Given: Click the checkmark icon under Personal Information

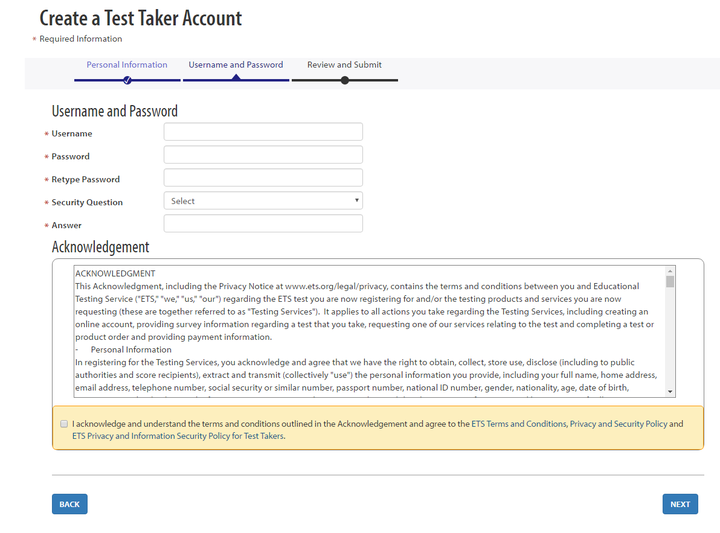Looking at the screenshot, I should click(x=127, y=80).
